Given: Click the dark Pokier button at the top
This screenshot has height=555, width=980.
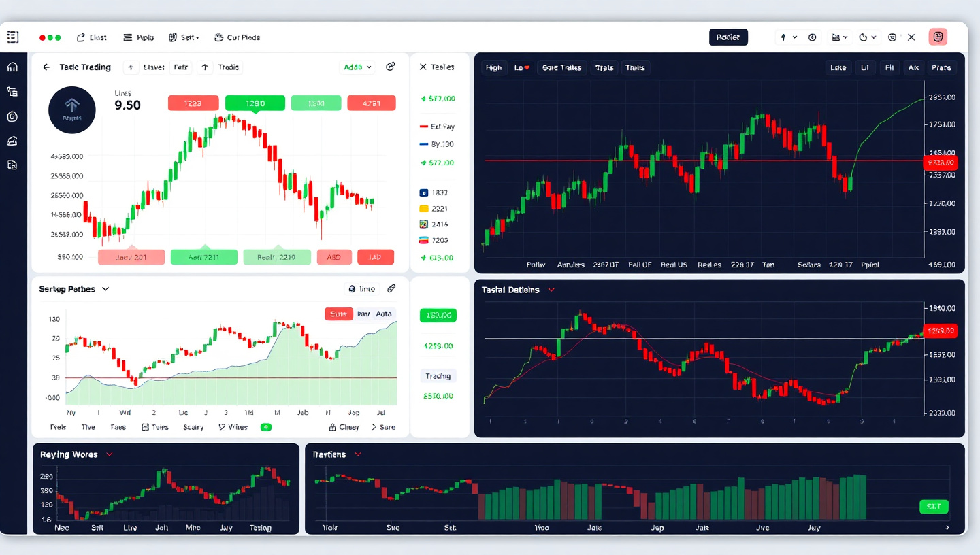Looking at the screenshot, I should (x=728, y=37).
